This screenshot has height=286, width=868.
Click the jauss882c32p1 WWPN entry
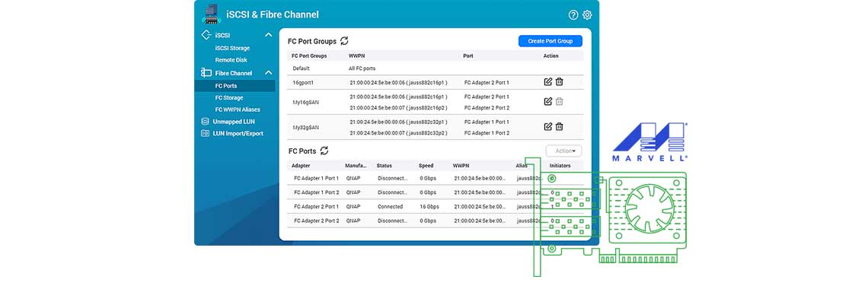398,122
